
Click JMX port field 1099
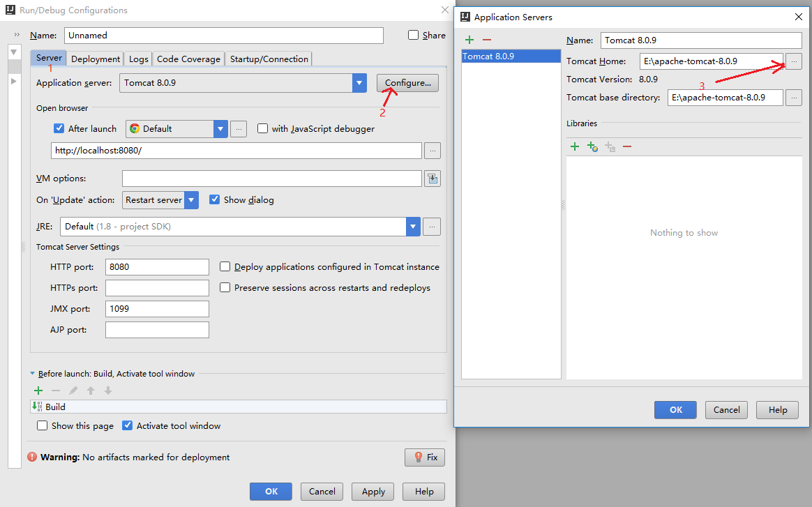coord(157,309)
